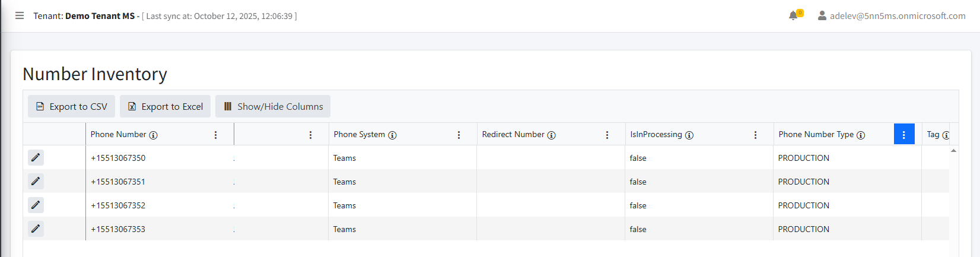The image size is (980, 257).
Task: Open the hamburger navigation menu
Action: point(20,16)
